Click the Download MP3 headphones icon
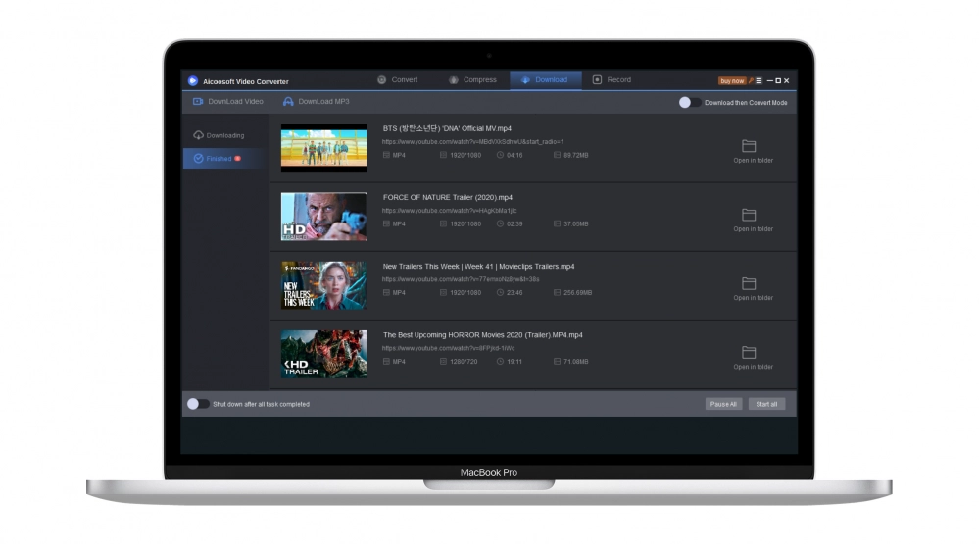Screen dimensions: 980x544 [x=288, y=102]
